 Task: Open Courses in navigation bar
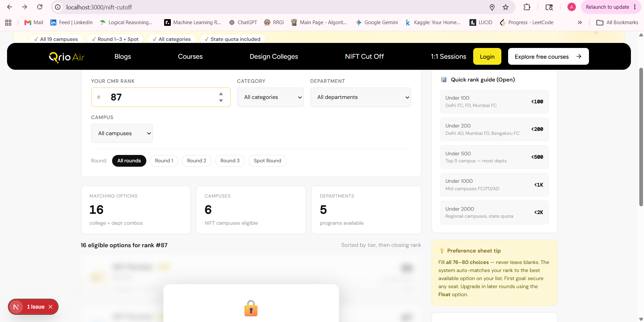point(190,56)
